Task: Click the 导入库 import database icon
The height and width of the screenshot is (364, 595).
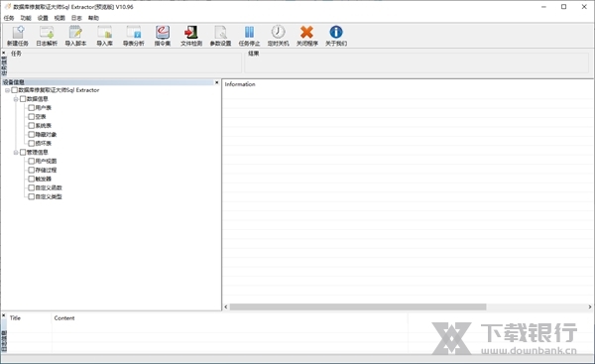Action: (104, 36)
